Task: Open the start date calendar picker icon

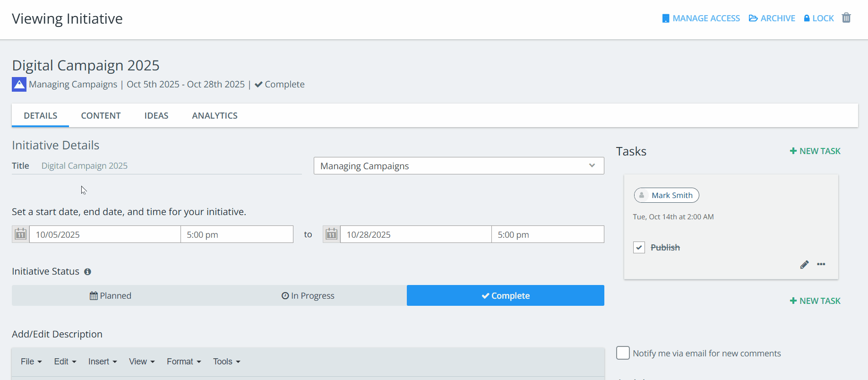Action: tap(20, 234)
